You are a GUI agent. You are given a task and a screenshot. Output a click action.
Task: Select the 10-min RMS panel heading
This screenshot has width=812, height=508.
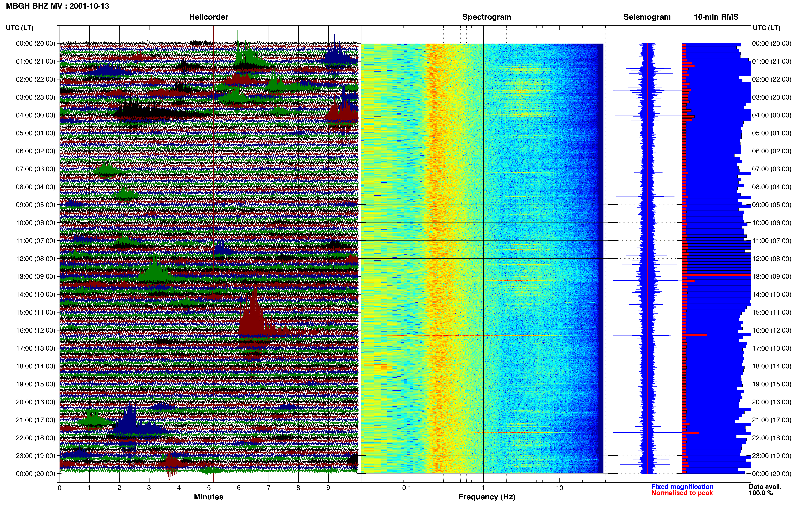716,17
